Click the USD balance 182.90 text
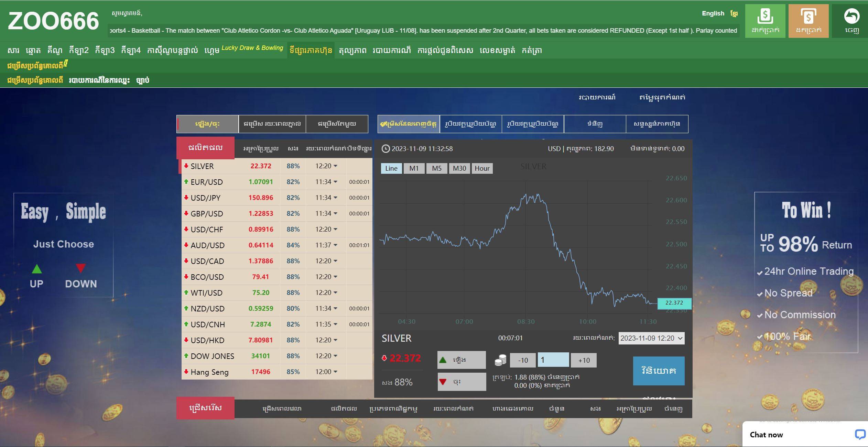 click(x=581, y=149)
